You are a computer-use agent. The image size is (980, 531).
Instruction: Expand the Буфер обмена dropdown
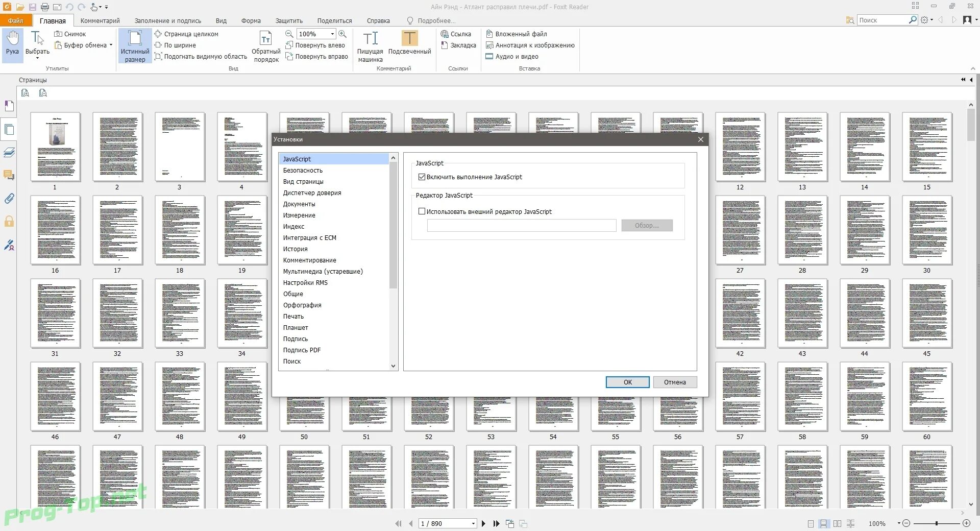pos(111,45)
